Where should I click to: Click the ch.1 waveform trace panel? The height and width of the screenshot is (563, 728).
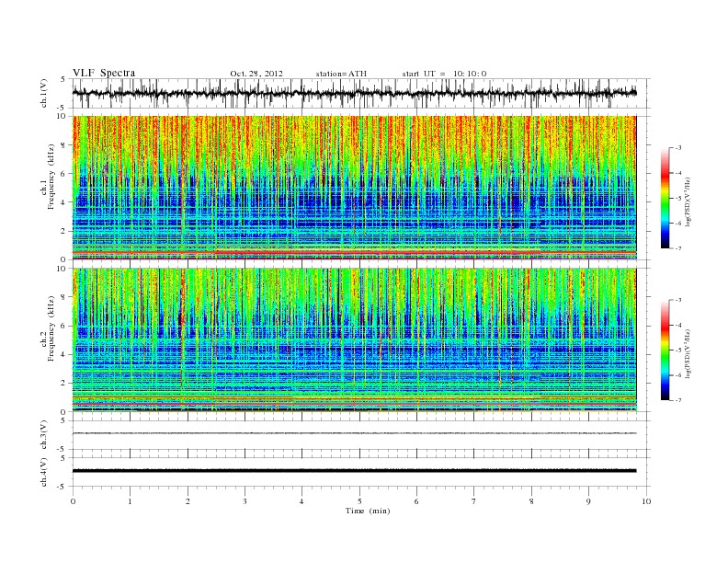(361, 93)
